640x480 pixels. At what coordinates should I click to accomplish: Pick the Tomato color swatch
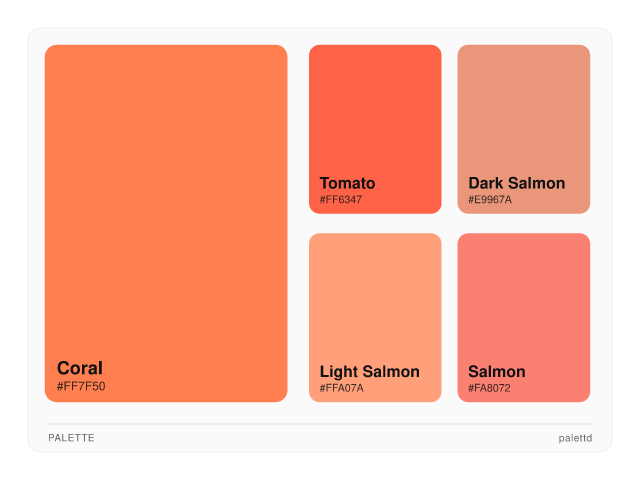(375, 110)
